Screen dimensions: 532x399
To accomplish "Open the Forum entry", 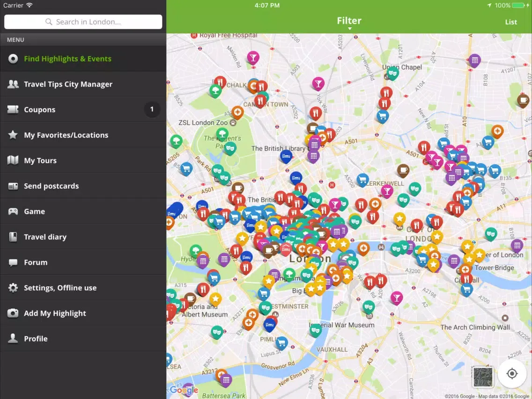I will [x=83, y=262].
